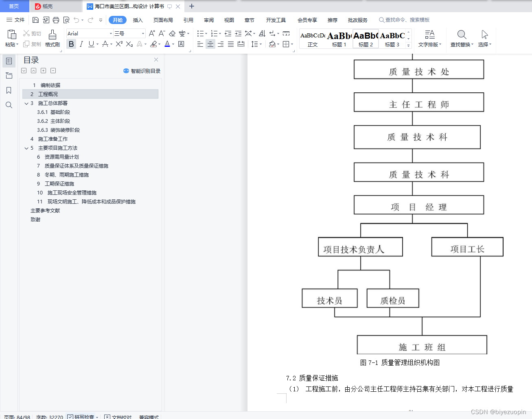Viewport: 532px width, 419px height.
Task: Open the Arial font name dropdown
Action: (x=111, y=33)
